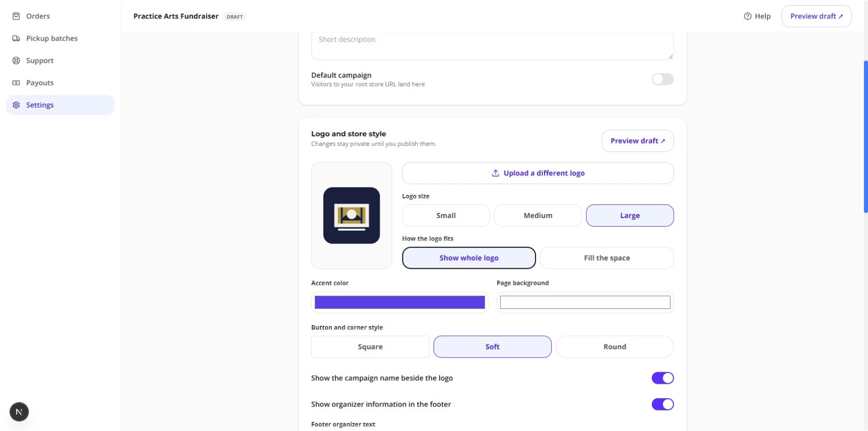The image size is (868, 431).
Task: Click the page vertical scrollbar thumb
Action: pos(865,137)
